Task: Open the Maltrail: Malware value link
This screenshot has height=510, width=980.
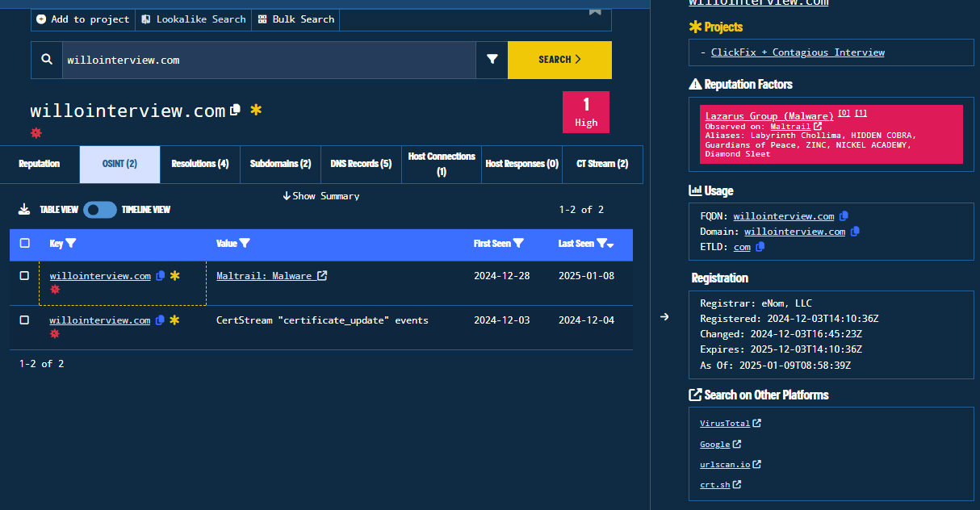Action: point(264,276)
